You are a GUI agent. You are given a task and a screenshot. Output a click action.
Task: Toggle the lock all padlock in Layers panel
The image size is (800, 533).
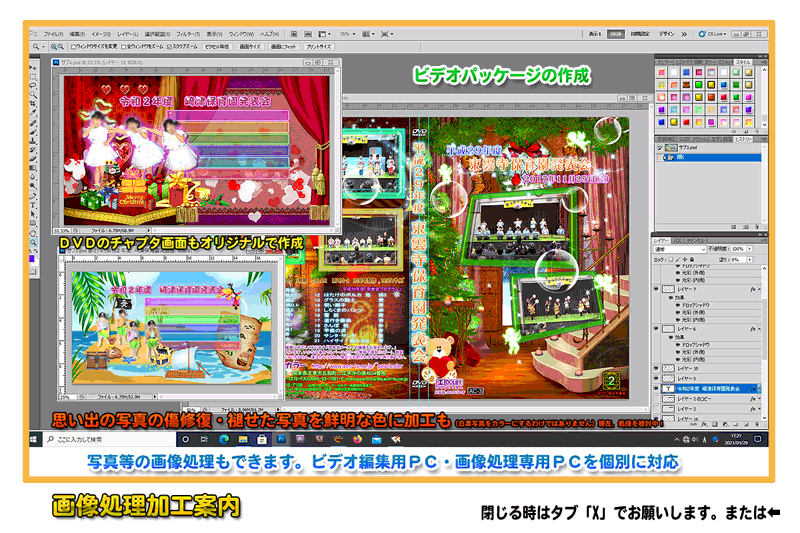(692, 260)
